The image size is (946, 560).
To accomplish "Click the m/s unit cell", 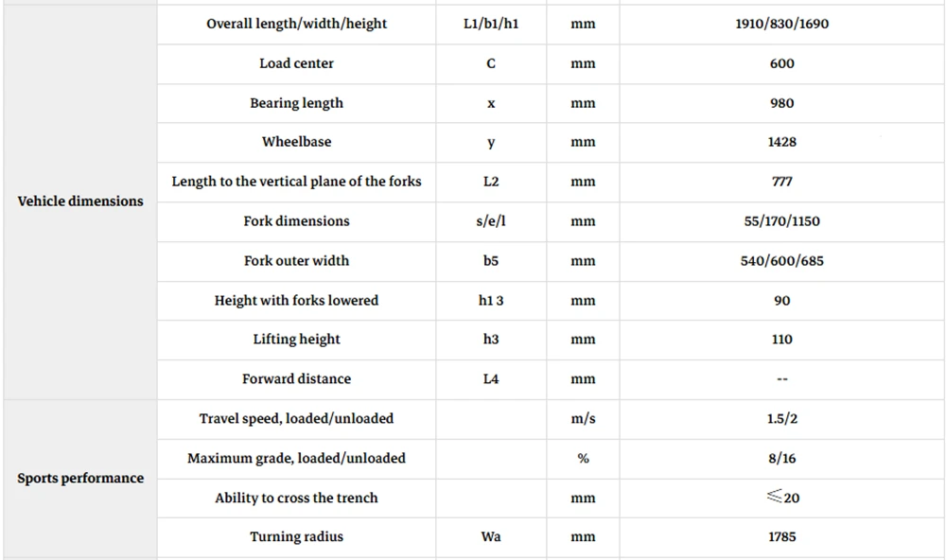I will click(583, 419).
